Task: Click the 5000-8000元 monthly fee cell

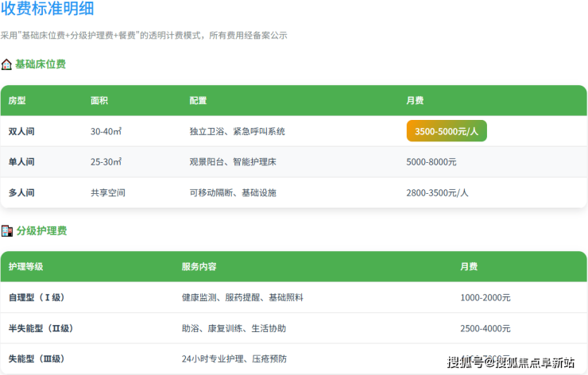Action: tap(431, 162)
